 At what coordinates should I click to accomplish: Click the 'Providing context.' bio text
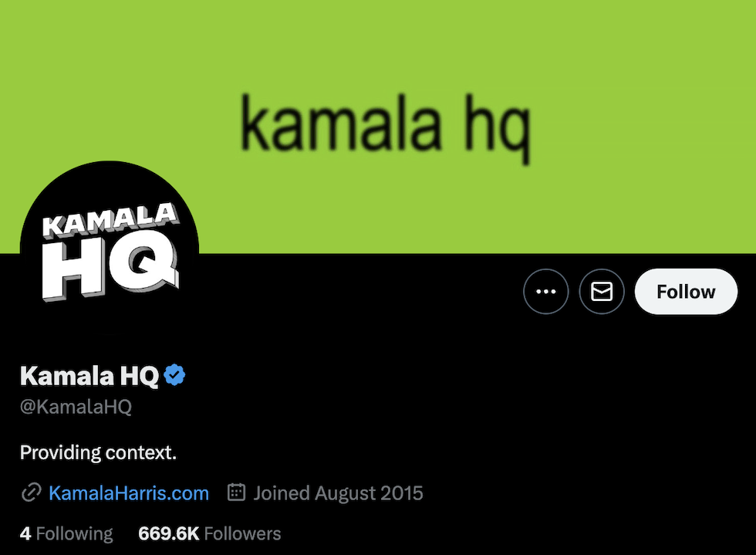pyautogui.click(x=99, y=452)
